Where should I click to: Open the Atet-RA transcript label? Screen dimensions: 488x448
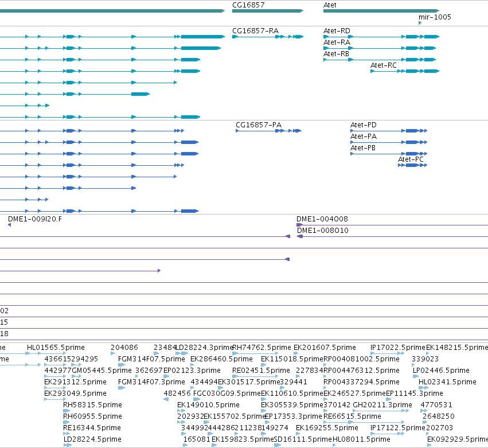(x=337, y=42)
